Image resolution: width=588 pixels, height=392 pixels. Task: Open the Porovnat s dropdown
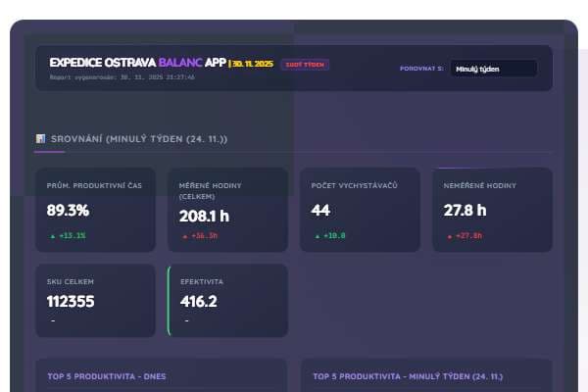click(493, 69)
